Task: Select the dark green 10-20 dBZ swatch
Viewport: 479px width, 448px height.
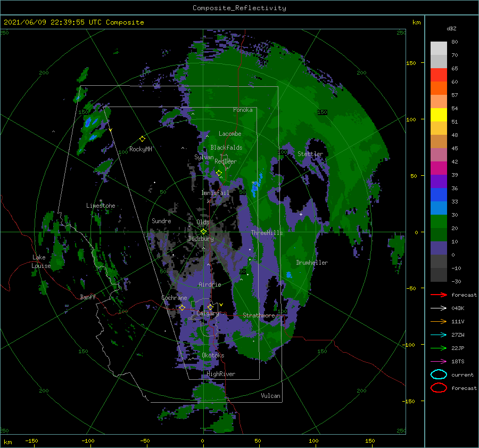Action: tap(439, 234)
